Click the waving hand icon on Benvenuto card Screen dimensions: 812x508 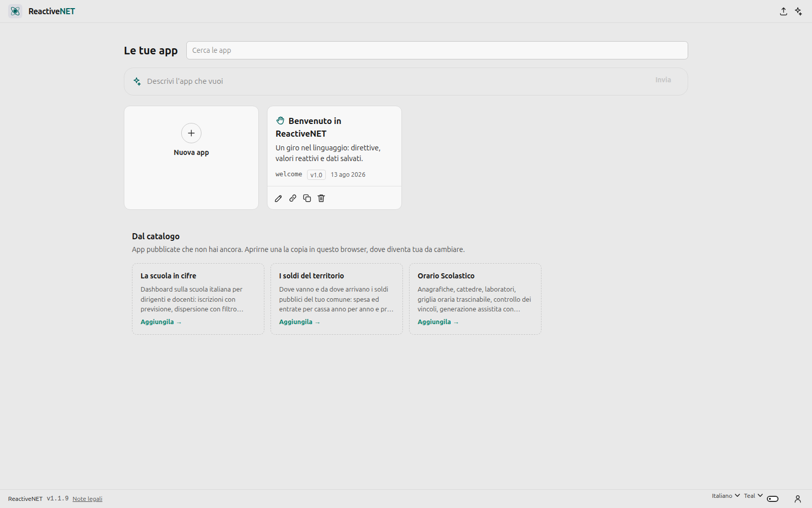click(280, 120)
